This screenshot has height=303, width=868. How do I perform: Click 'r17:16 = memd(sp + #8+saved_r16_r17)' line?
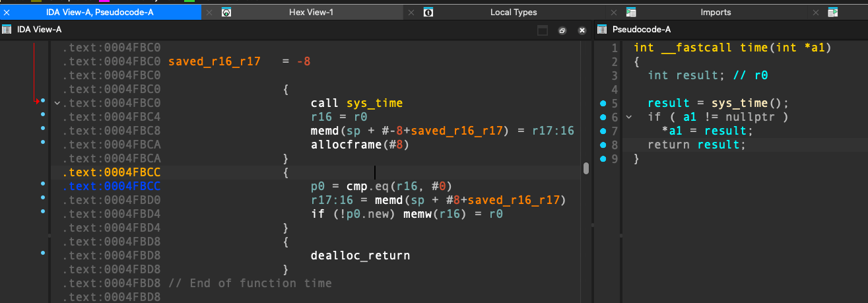pyautogui.click(x=438, y=200)
